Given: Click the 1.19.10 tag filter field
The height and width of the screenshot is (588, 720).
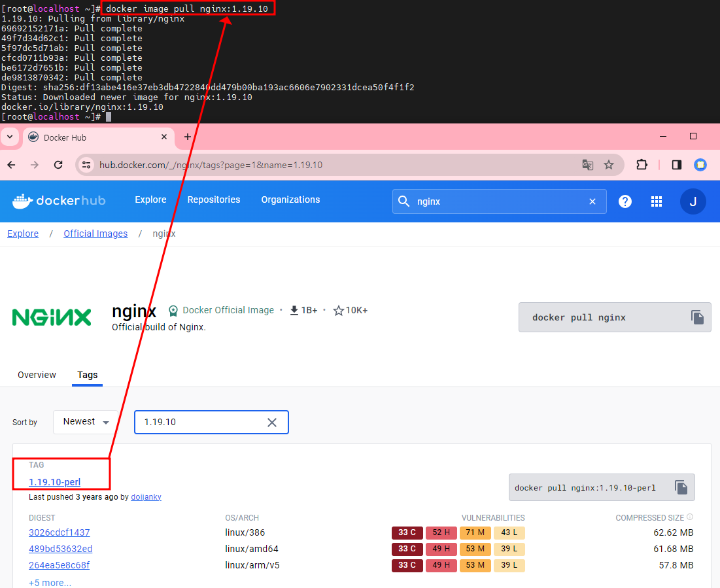Looking at the screenshot, I should pos(211,422).
